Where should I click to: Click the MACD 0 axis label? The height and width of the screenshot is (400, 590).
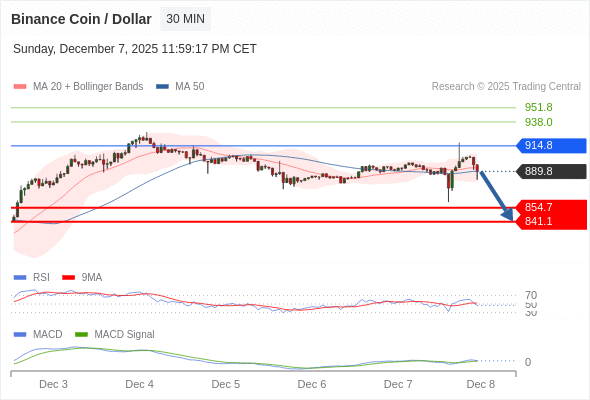(528, 362)
